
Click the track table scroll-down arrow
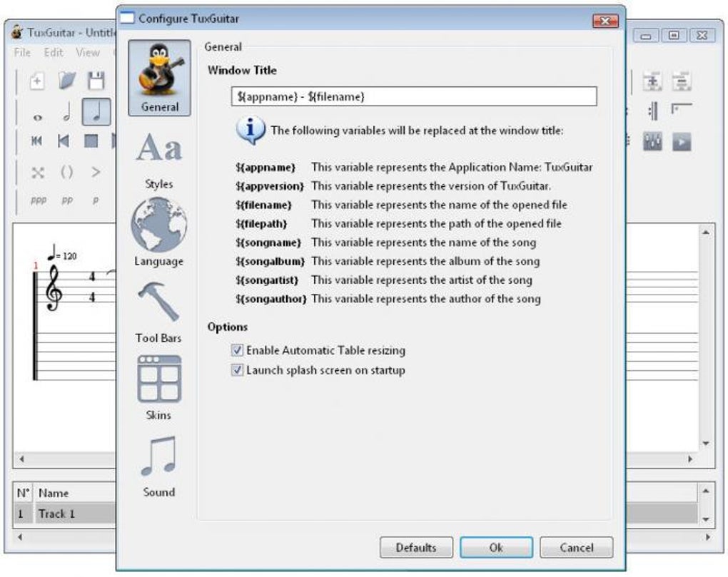[x=706, y=519]
